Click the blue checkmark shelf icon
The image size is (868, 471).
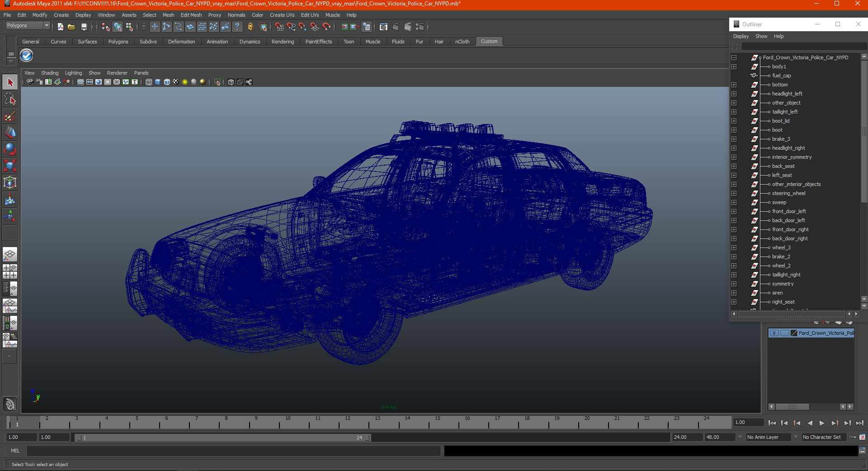pos(27,56)
